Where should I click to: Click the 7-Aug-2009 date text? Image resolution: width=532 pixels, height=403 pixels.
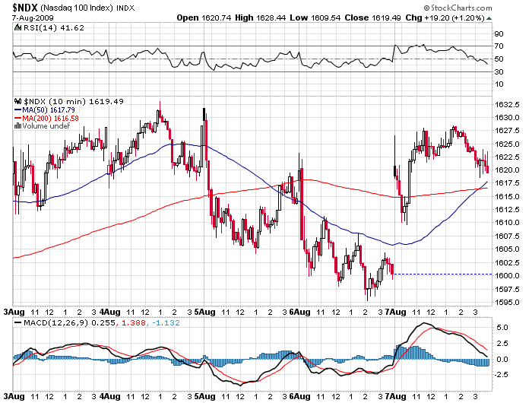click(33, 18)
